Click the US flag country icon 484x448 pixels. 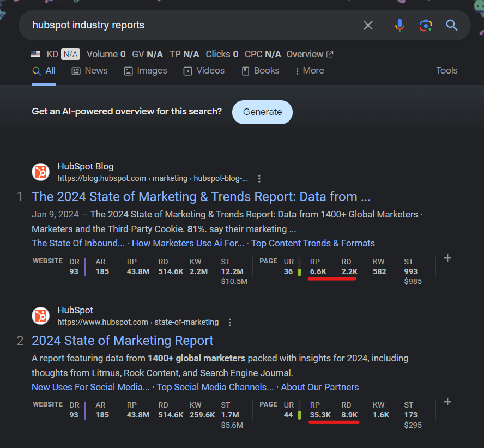pyautogui.click(x=35, y=55)
